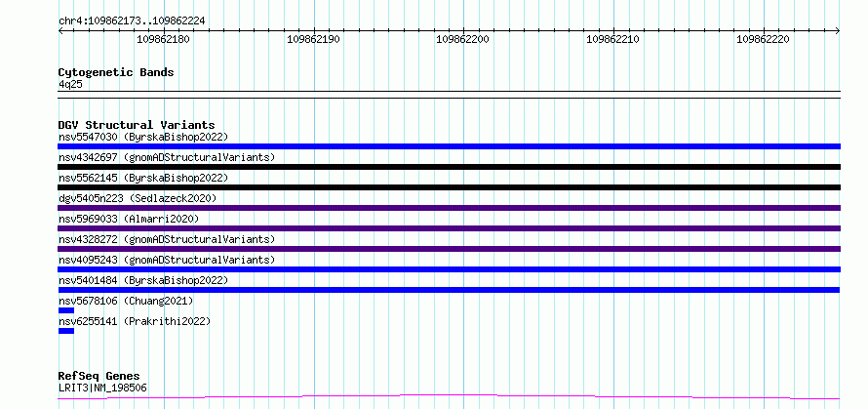The image size is (868, 409).
Task: Click the chr4:109862173..109862224 region label
Action: tap(132, 20)
